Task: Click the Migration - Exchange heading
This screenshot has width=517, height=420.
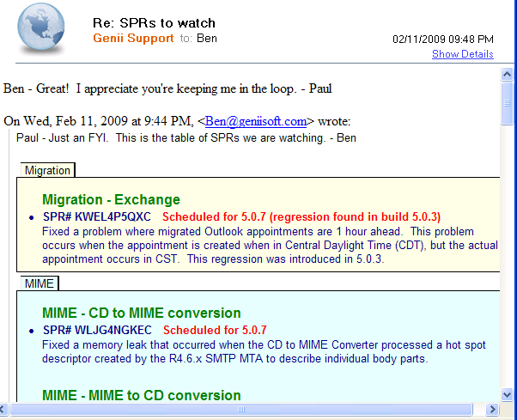Action: point(111,199)
